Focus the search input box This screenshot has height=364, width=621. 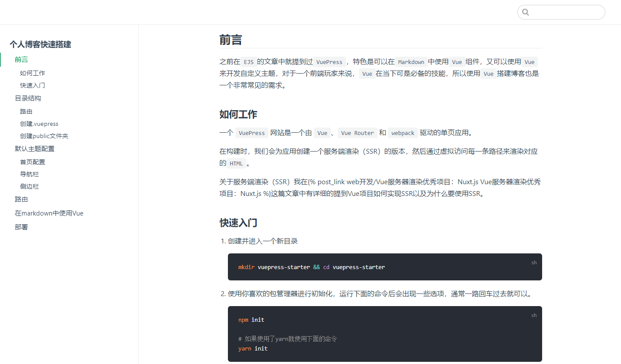pos(566,12)
